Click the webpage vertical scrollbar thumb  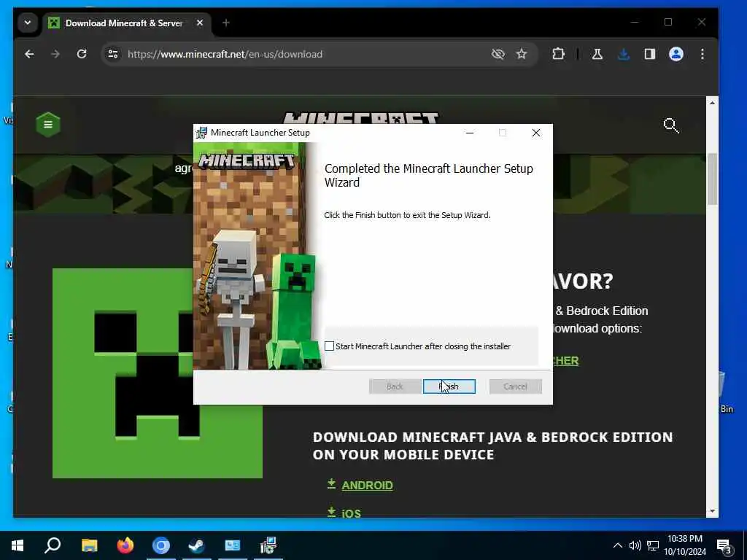712,179
